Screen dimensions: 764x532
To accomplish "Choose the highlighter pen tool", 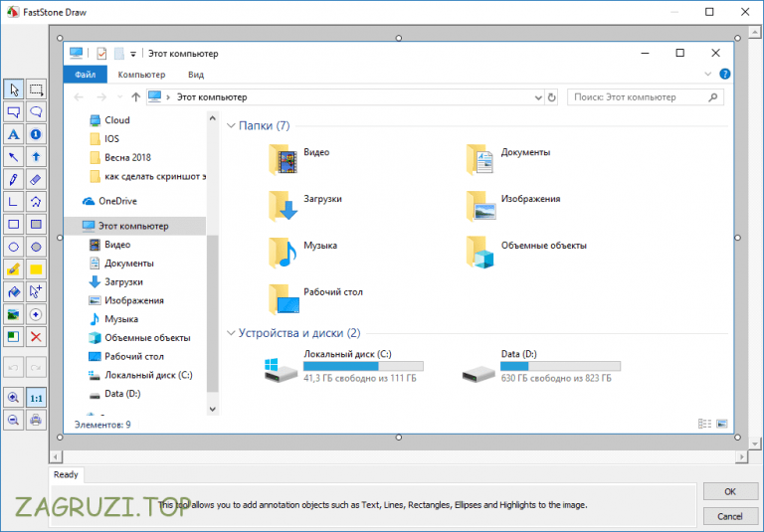I will point(14,269).
